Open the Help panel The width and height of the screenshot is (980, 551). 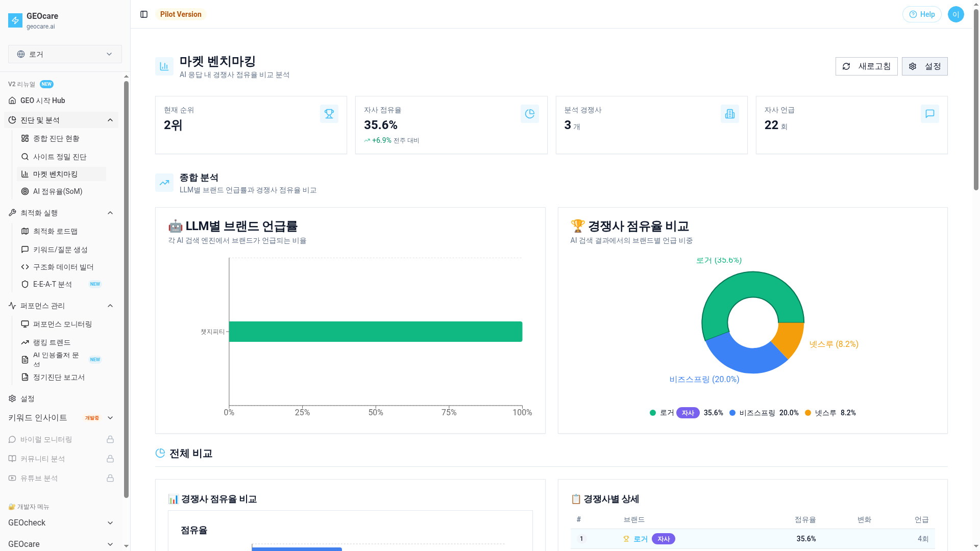[x=922, y=14]
